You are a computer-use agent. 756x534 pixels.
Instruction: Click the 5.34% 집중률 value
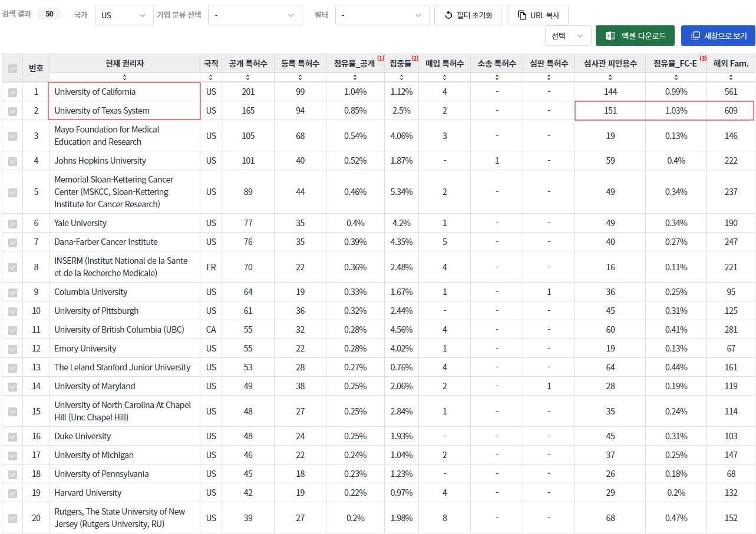click(401, 192)
